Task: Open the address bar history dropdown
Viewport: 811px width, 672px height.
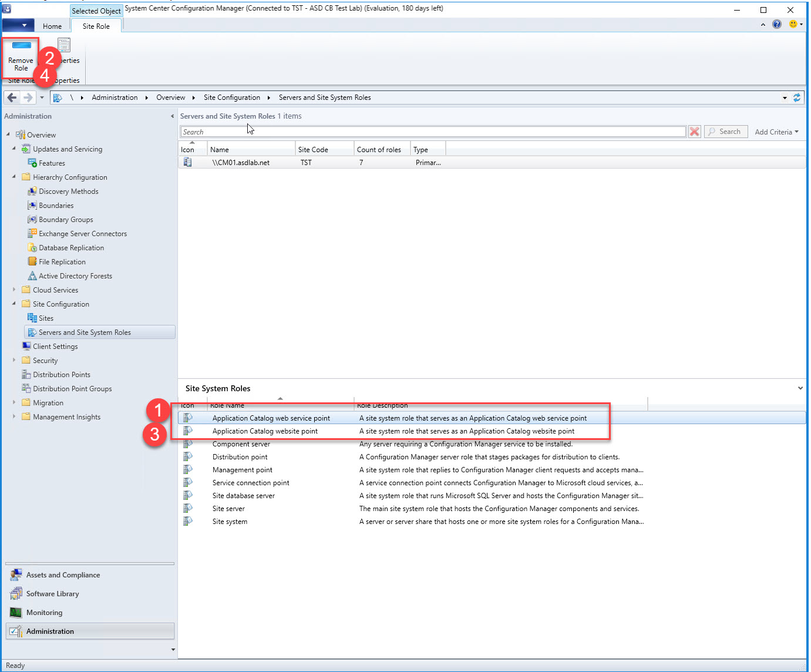Action: (785, 98)
